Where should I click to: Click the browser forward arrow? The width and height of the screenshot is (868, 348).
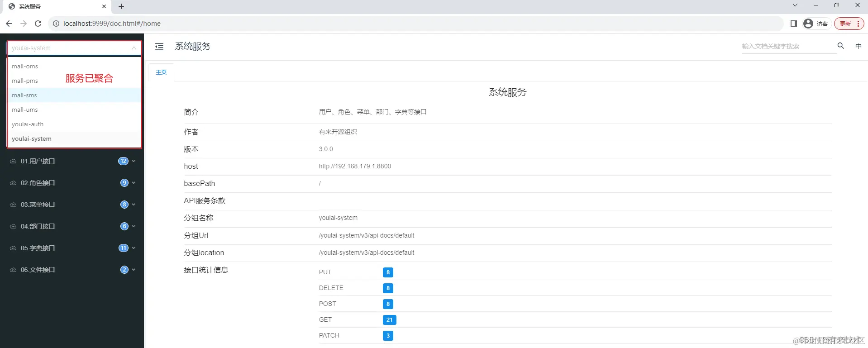pos(24,24)
